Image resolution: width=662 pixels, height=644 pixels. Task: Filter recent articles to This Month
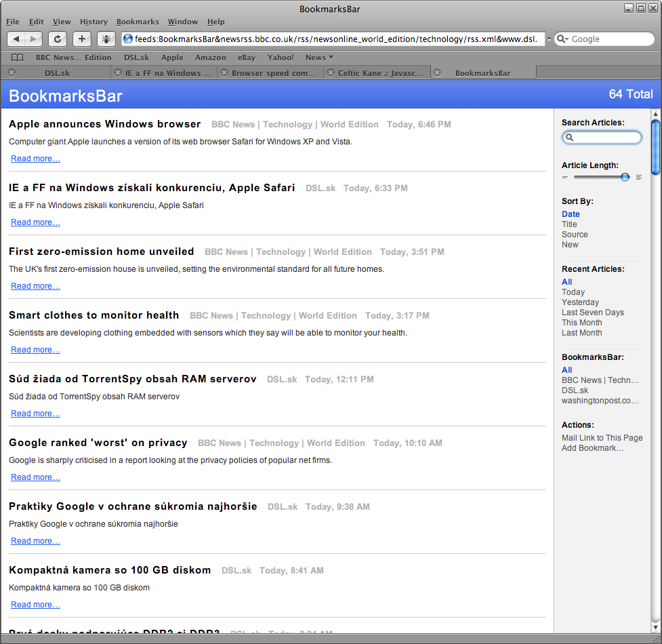pyautogui.click(x=582, y=322)
